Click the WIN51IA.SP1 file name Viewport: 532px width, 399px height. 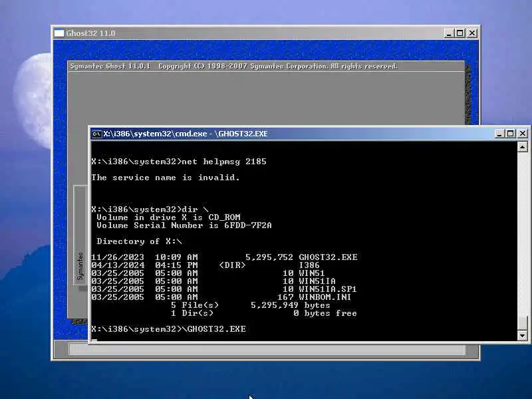tap(328, 289)
